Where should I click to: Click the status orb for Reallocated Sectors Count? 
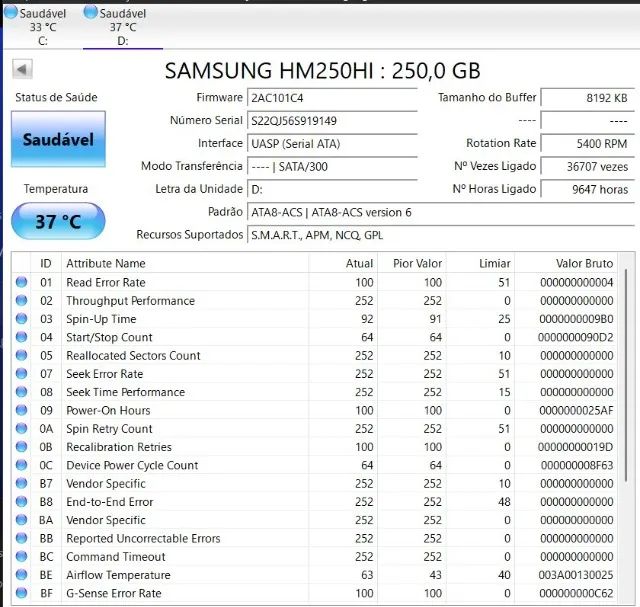[x=21, y=355]
